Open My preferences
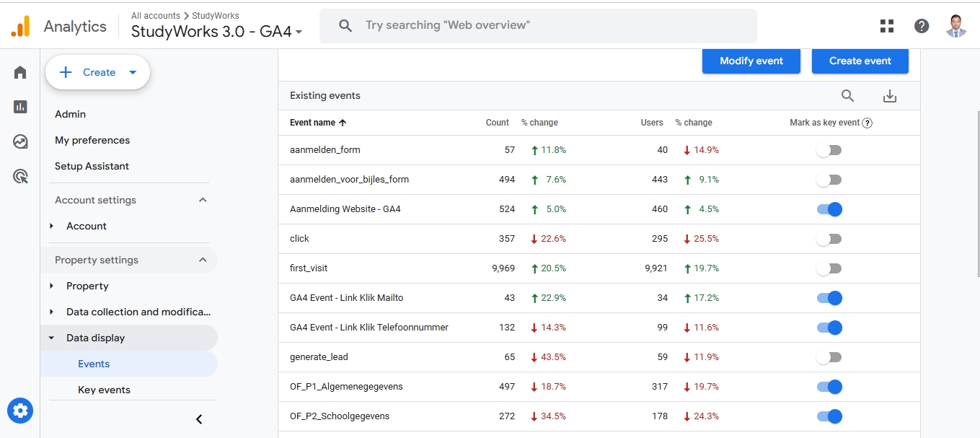The width and height of the screenshot is (980, 438). pyautogui.click(x=92, y=140)
